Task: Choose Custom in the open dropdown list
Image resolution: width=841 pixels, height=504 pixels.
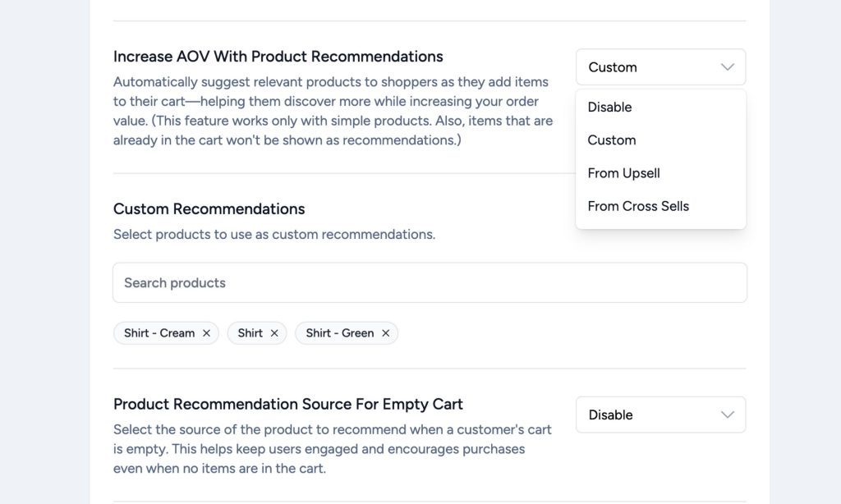Action: coord(611,140)
